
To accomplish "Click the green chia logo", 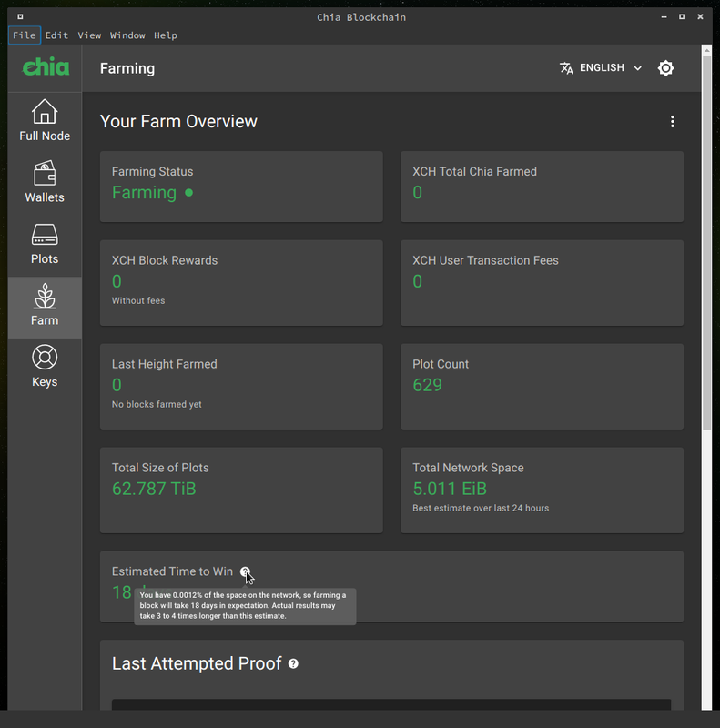I will tap(46, 67).
